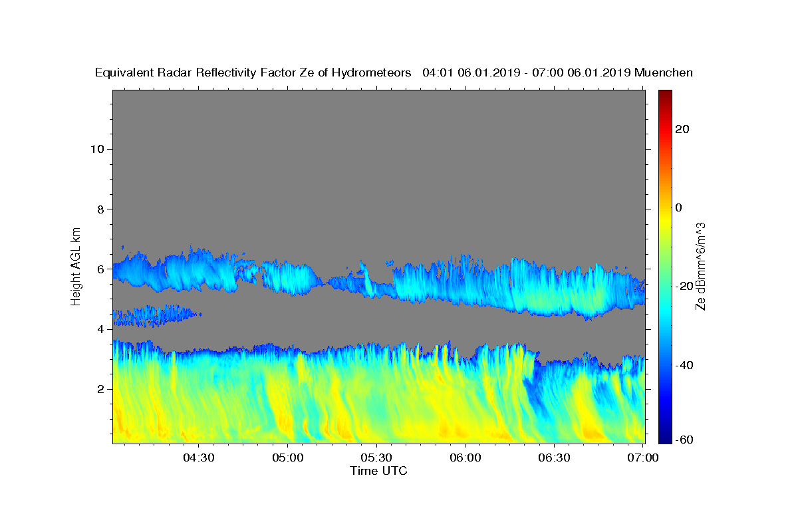The image size is (798, 532).
Task: Click the 'Muenchen' location text in the title
Action: 664,72
